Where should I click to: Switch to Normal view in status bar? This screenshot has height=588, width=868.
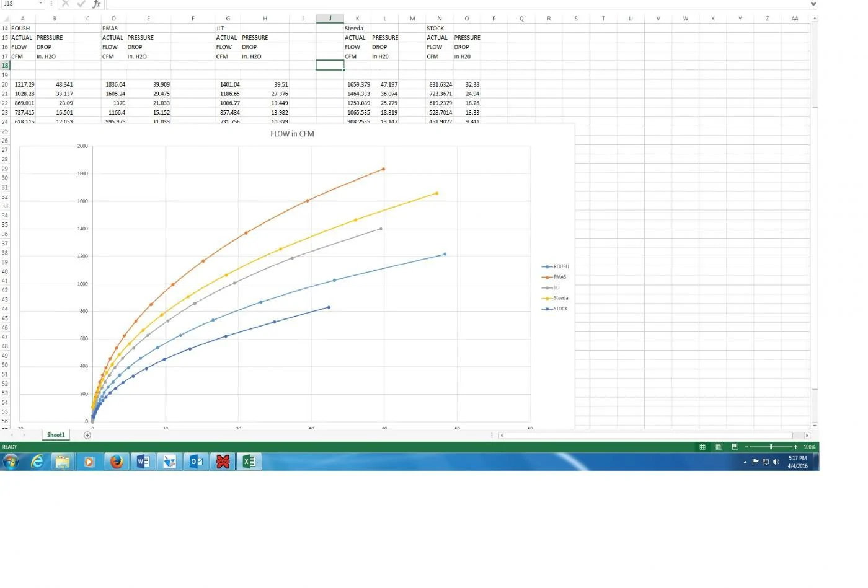(x=702, y=447)
